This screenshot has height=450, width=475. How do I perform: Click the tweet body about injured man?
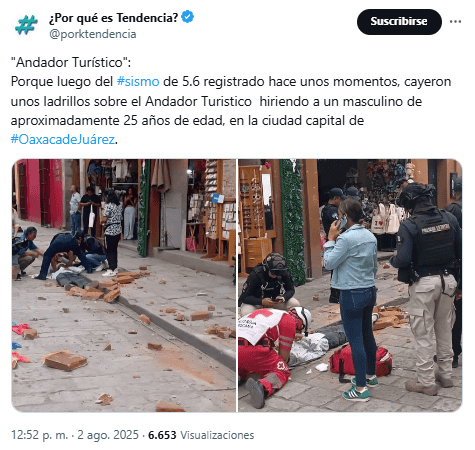[231, 110]
